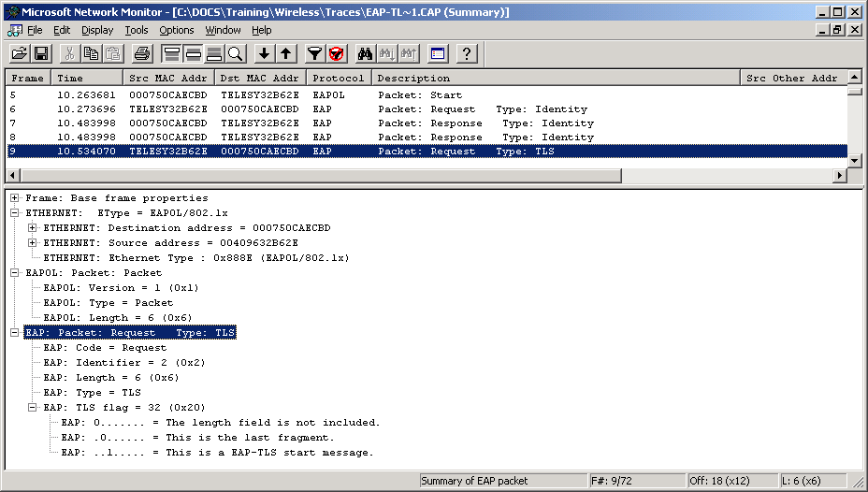Viewport: 868px width, 492px height.
Task: Click the down arrow Next Frame icon
Action: (x=265, y=53)
